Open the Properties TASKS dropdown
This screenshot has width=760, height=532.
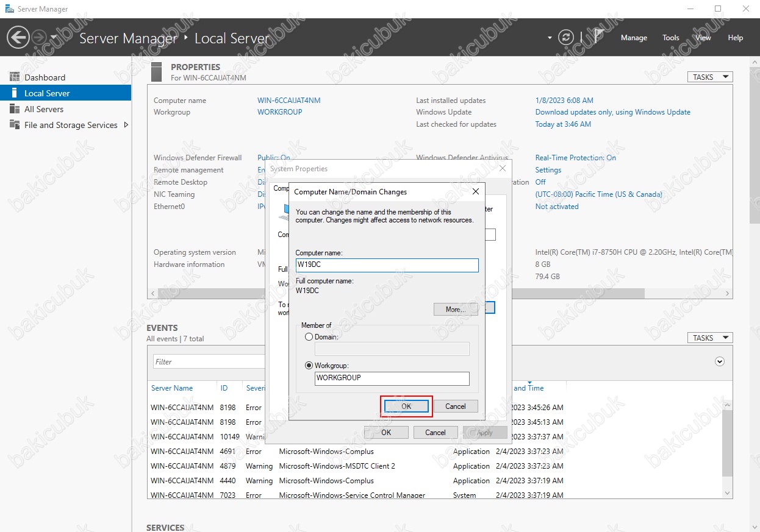tap(710, 77)
